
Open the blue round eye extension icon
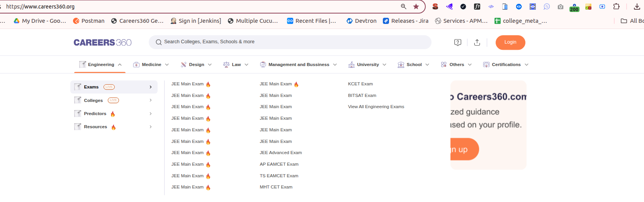[519, 7]
